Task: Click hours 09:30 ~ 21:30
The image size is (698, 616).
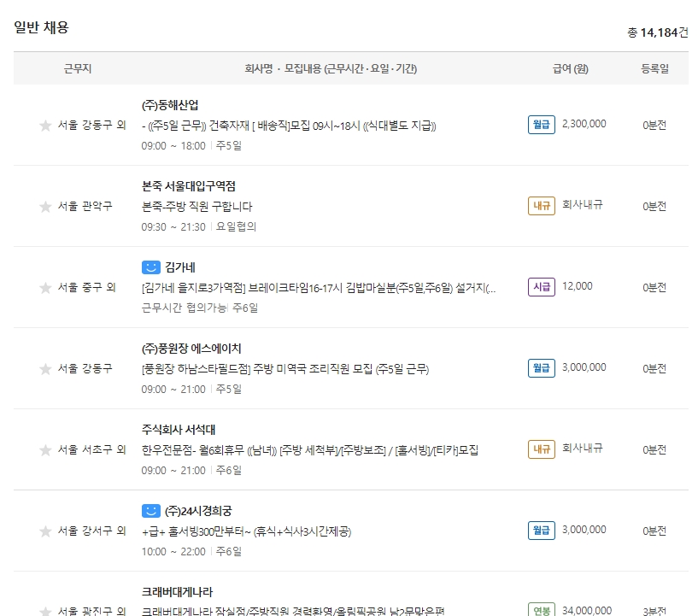Action: click(x=173, y=227)
